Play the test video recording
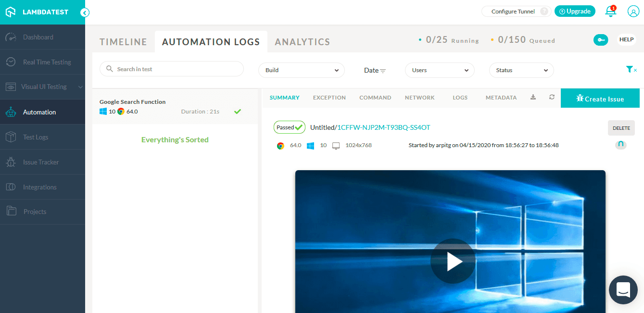Image resolution: width=644 pixels, height=313 pixels. pos(453,261)
